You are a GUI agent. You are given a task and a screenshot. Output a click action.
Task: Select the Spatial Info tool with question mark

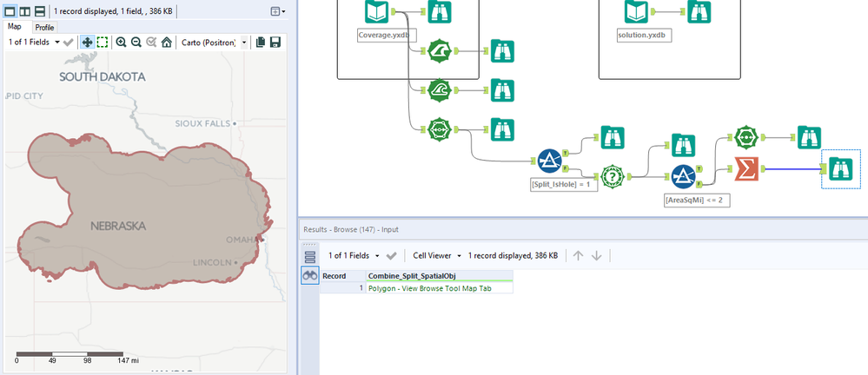[613, 176]
